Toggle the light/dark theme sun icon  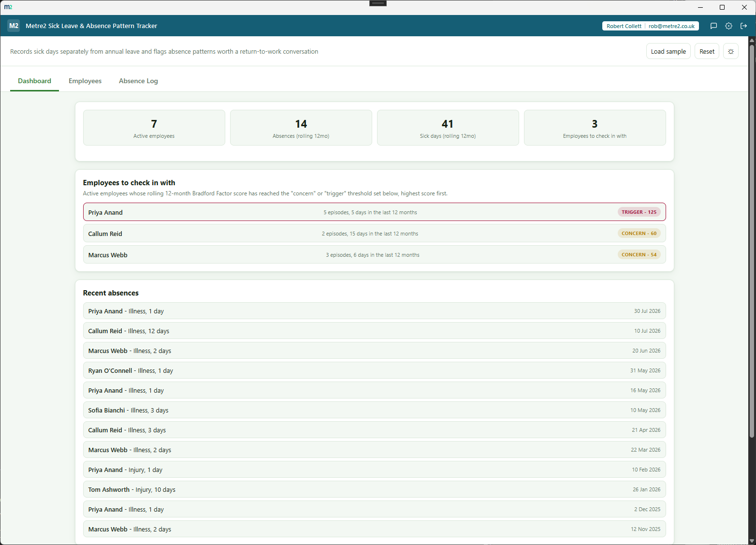[x=731, y=51]
